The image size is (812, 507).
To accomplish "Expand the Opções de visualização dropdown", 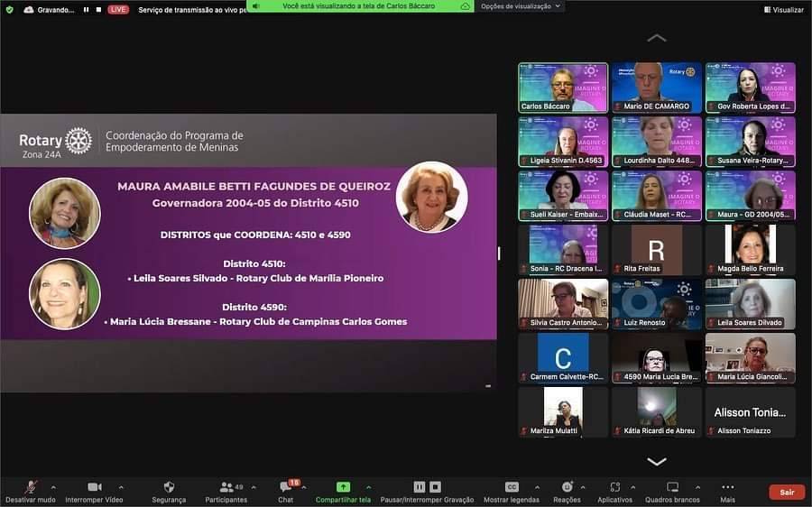I will (x=520, y=6).
